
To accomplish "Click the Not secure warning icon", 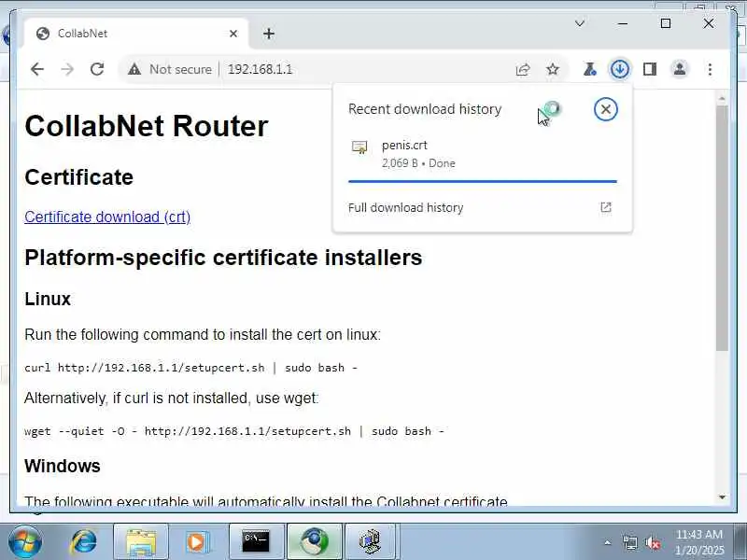I will tap(134, 69).
